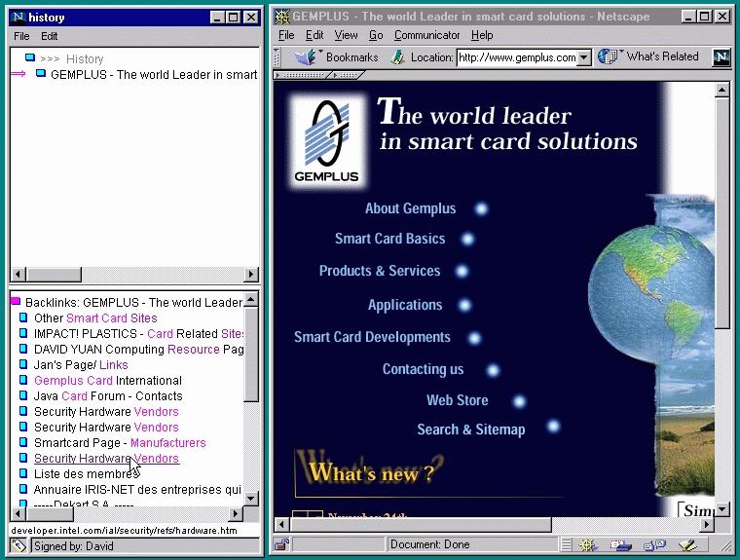Screen dimensions: 740x560
Task: Open the Location URL history dropdown arrow
Action: point(584,58)
